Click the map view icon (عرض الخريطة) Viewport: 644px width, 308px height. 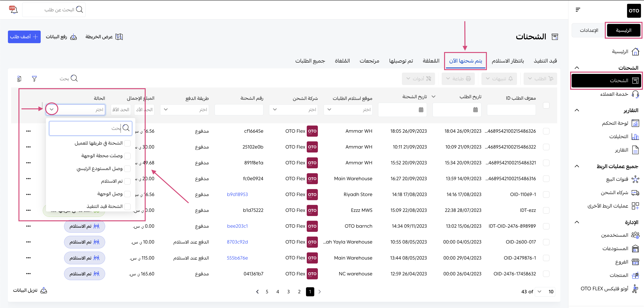tap(119, 37)
